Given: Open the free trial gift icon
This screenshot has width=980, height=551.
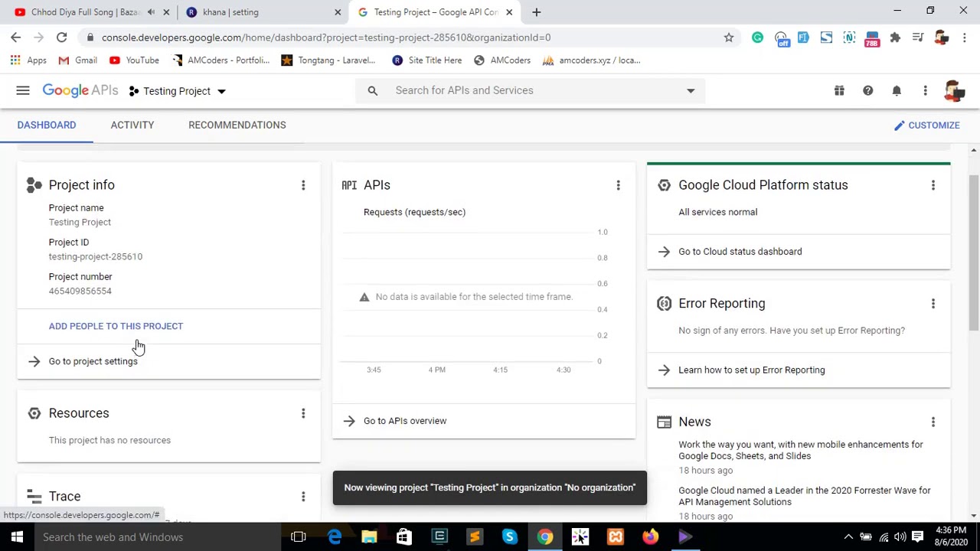Looking at the screenshot, I should [x=839, y=90].
